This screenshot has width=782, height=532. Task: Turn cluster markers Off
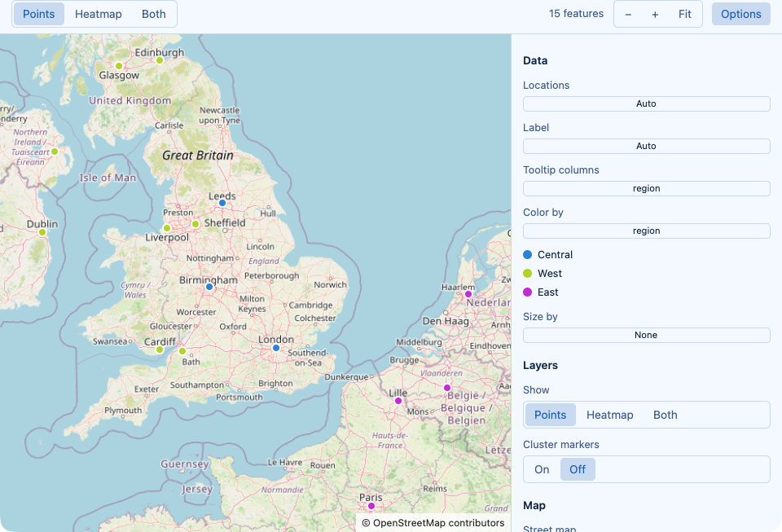coord(578,470)
